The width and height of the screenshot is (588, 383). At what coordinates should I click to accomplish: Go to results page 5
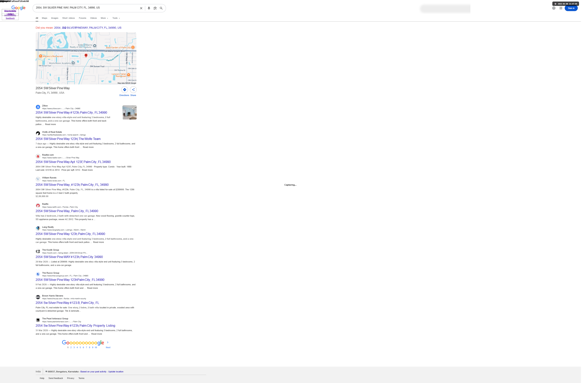80,347
